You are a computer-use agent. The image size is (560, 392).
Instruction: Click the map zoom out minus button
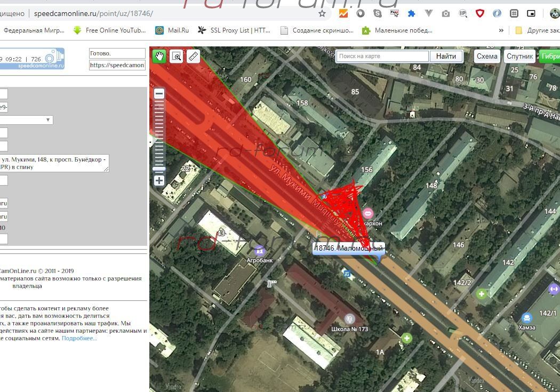coord(159,94)
